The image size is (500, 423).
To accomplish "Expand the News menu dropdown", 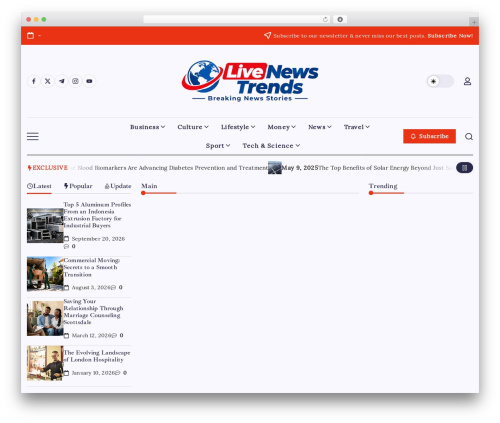I will [x=320, y=127].
